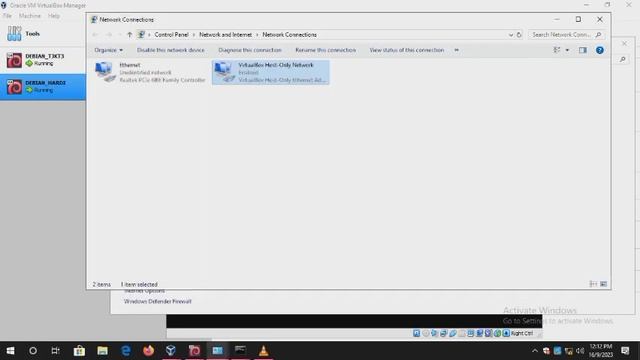Image resolution: width=640 pixels, height=360 pixels.
Task: Click the Network Connections breadcrumb
Action: [x=289, y=35]
